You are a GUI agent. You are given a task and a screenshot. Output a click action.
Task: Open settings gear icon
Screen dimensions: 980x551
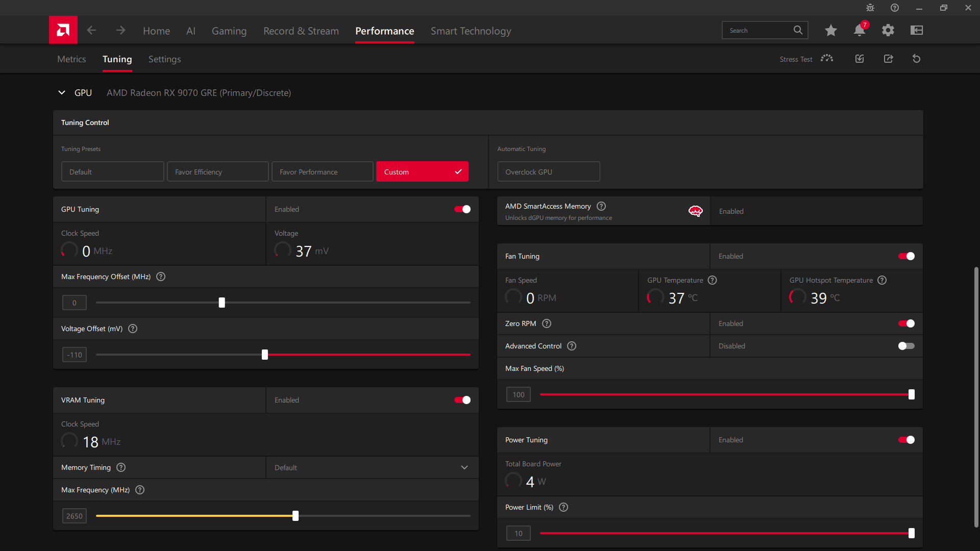click(x=888, y=31)
